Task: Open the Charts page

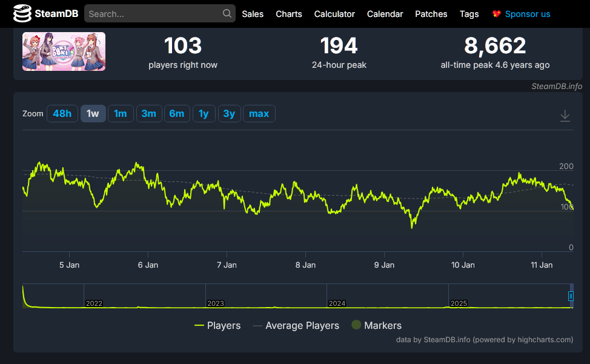Action: [x=288, y=14]
